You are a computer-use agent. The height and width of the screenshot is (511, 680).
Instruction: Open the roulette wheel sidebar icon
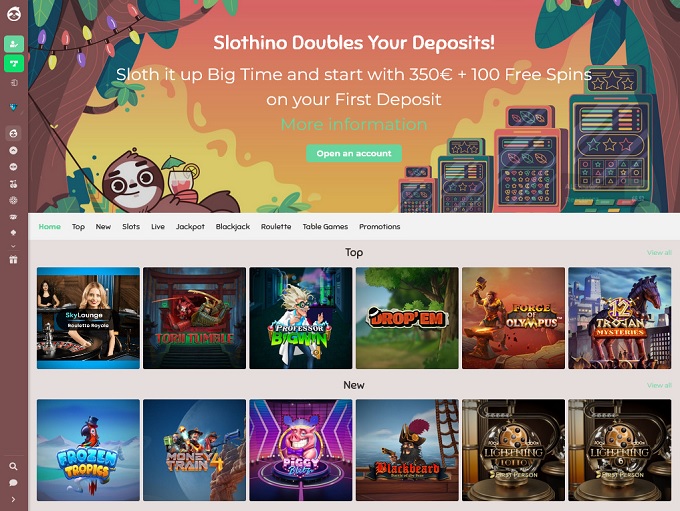click(13, 200)
